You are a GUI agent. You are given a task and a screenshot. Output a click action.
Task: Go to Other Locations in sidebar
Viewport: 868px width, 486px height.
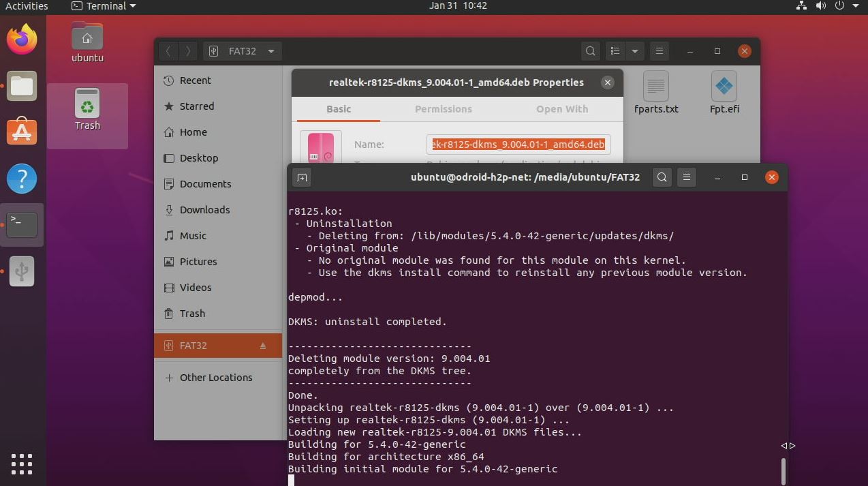tap(215, 378)
